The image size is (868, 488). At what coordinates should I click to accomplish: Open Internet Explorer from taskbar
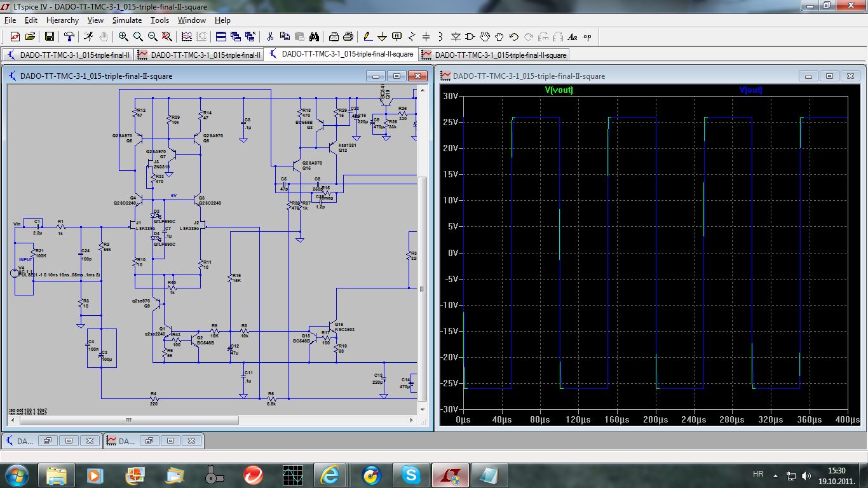pyautogui.click(x=331, y=475)
